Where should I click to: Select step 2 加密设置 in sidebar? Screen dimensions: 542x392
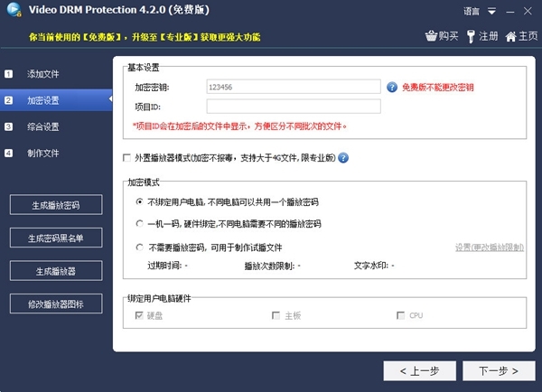tap(56, 100)
